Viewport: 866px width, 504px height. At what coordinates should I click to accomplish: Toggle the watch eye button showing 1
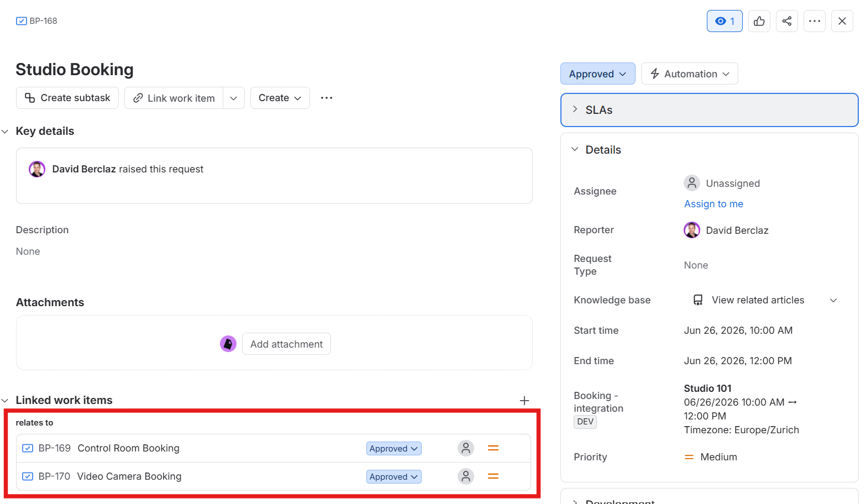(x=725, y=21)
